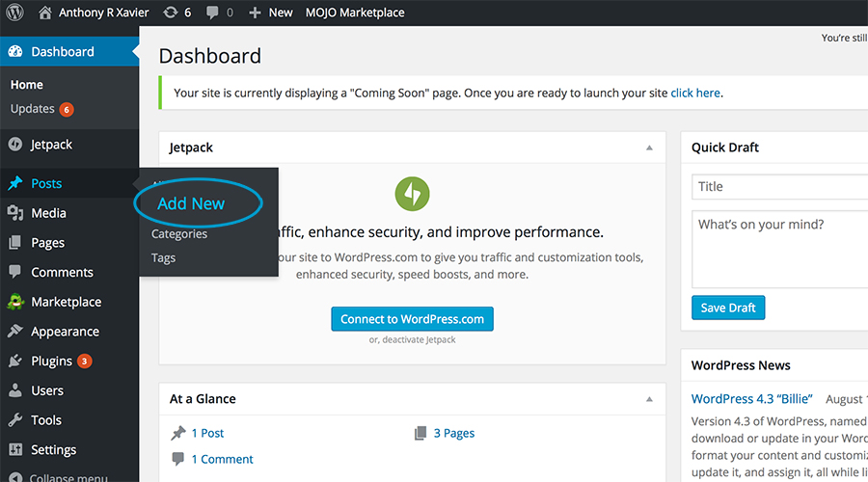Click Connect to WordPress.com button
868x482 pixels.
[x=413, y=319]
